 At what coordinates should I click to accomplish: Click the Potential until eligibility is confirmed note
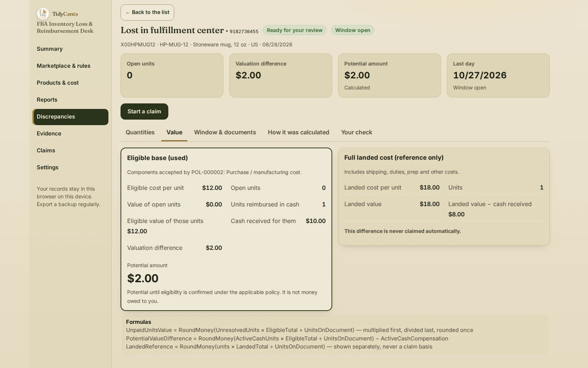pos(222,297)
